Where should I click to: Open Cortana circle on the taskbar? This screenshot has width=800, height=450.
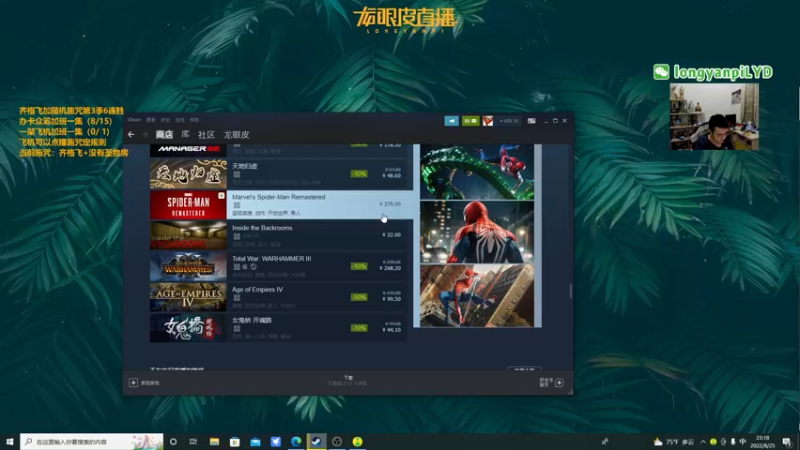[x=173, y=441]
